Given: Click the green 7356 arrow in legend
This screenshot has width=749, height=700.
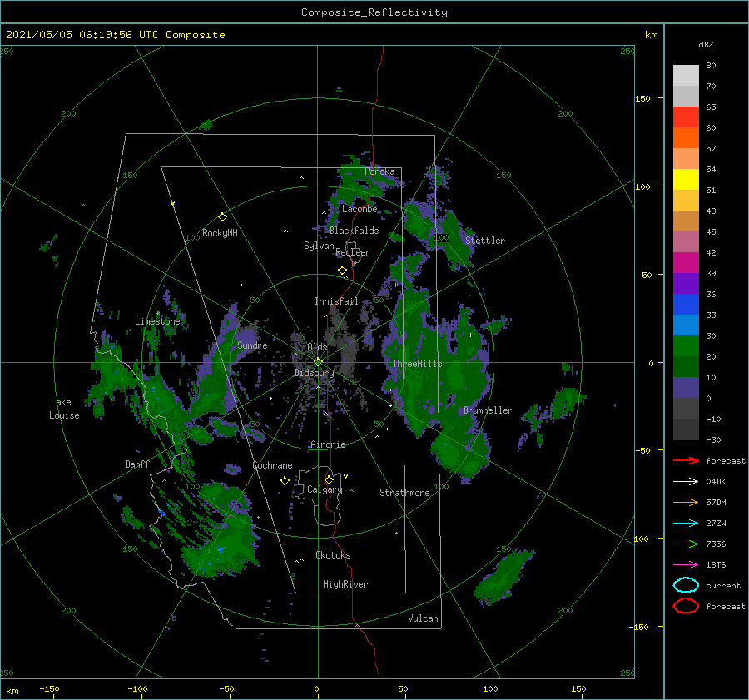Looking at the screenshot, I should [x=686, y=544].
